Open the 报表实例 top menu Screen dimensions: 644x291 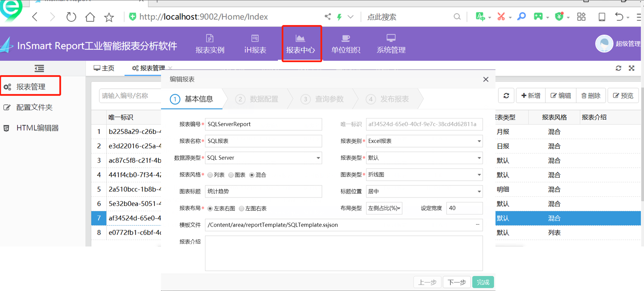click(210, 44)
